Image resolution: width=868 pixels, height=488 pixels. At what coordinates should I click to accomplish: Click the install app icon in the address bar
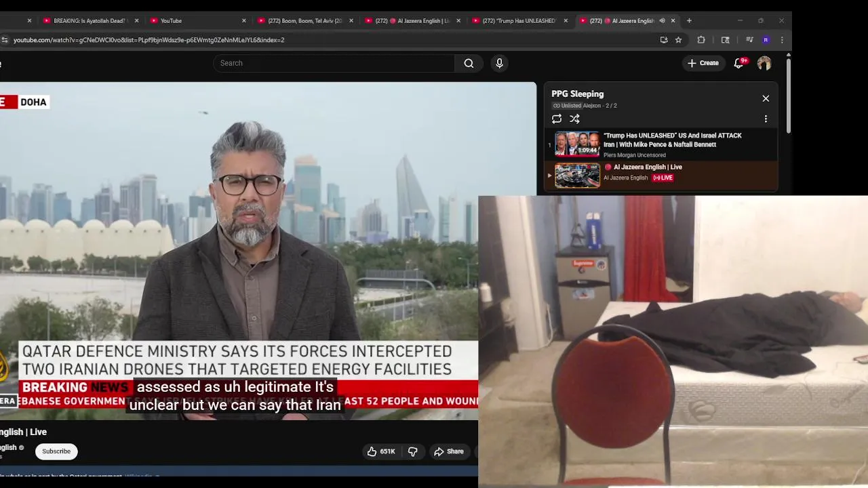[664, 40]
